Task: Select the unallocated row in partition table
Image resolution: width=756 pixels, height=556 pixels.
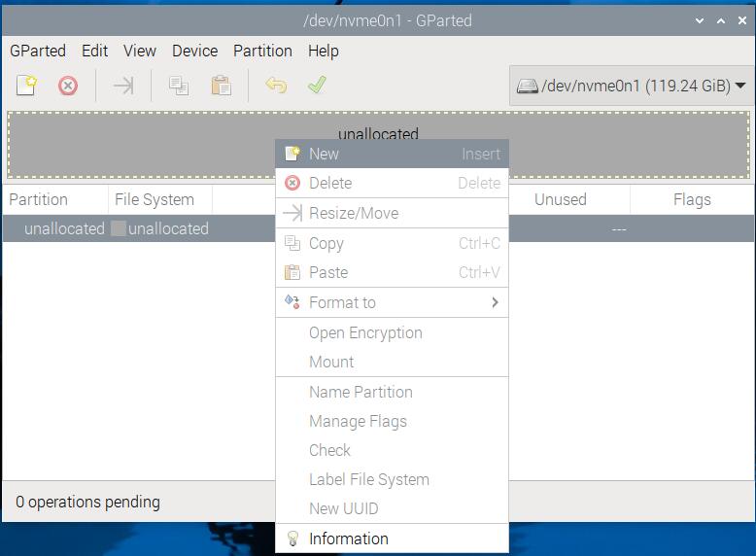Action: (x=378, y=228)
